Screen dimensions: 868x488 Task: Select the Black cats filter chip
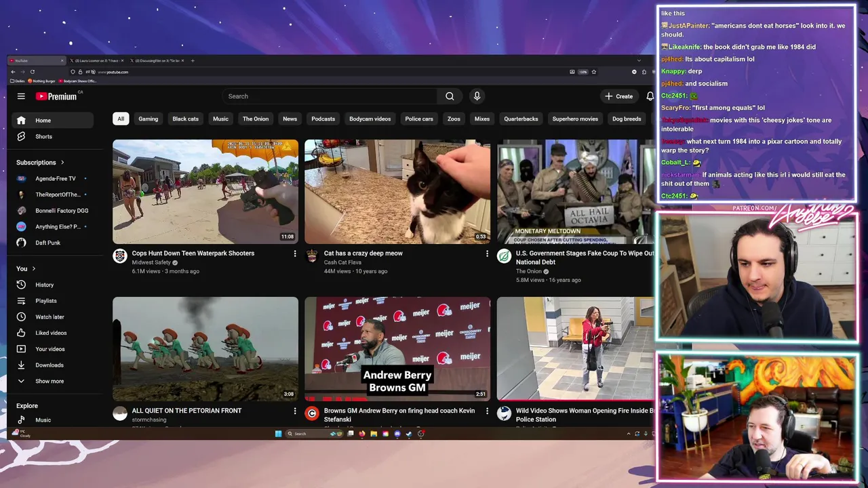tap(185, 119)
